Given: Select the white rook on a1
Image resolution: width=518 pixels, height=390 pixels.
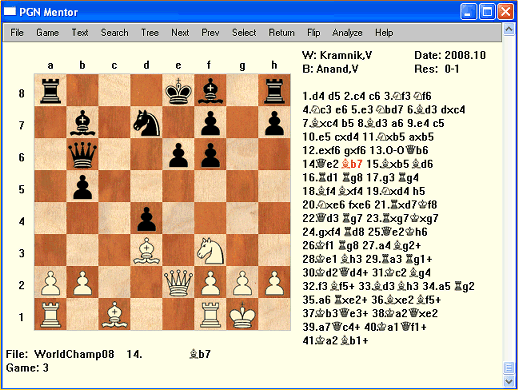Looking at the screenshot, I should pyautogui.click(x=50, y=314).
